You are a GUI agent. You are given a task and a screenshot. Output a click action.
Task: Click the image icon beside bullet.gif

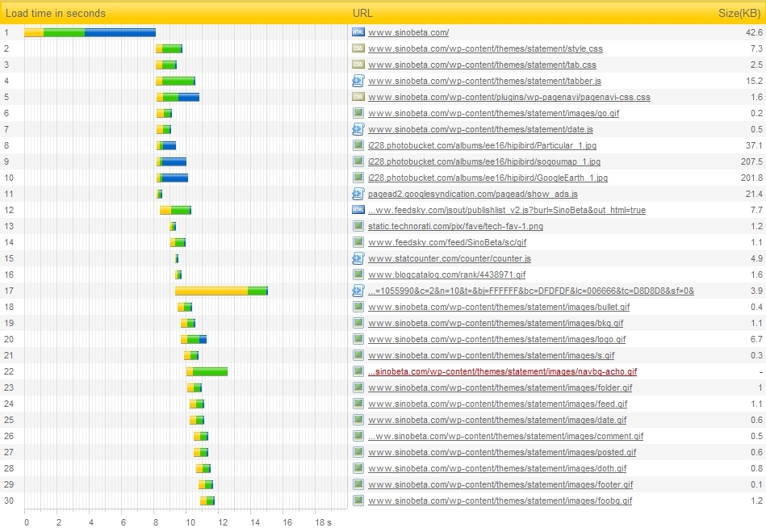tap(358, 306)
